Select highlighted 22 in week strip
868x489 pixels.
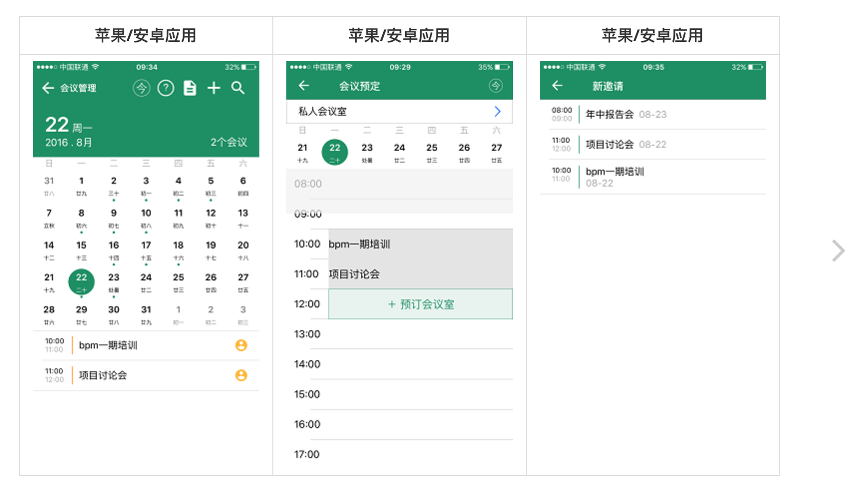click(x=335, y=152)
